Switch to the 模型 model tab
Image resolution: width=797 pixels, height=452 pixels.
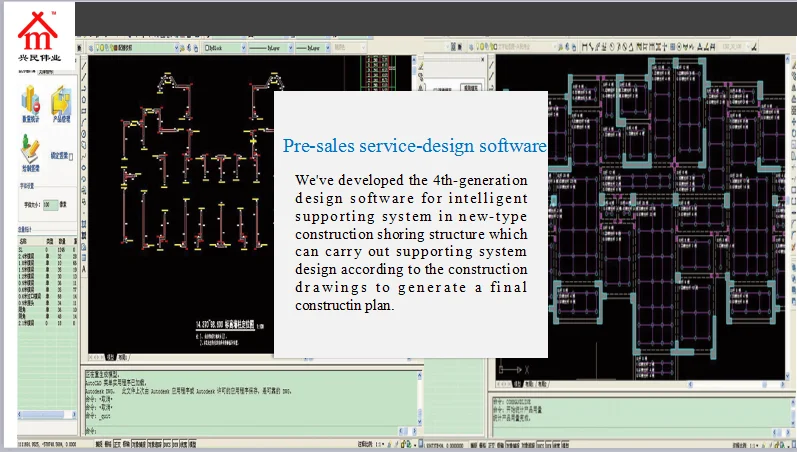point(108,357)
